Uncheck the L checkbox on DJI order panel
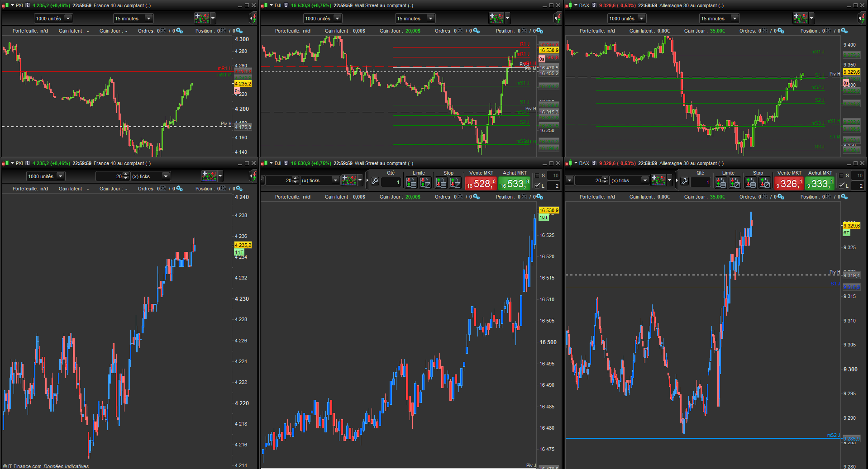This screenshot has width=868, height=469. click(537, 185)
